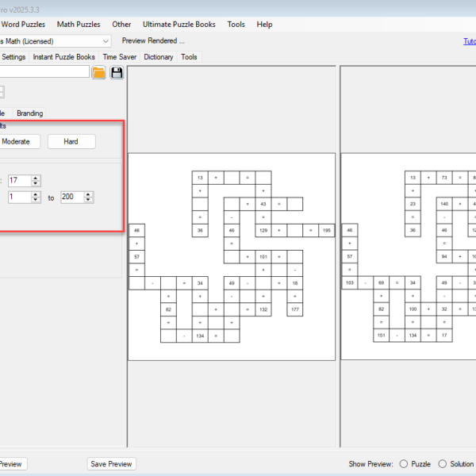Click up arrow on the 200 spinner
The image size is (476, 476).
click(x=88, y=194)
